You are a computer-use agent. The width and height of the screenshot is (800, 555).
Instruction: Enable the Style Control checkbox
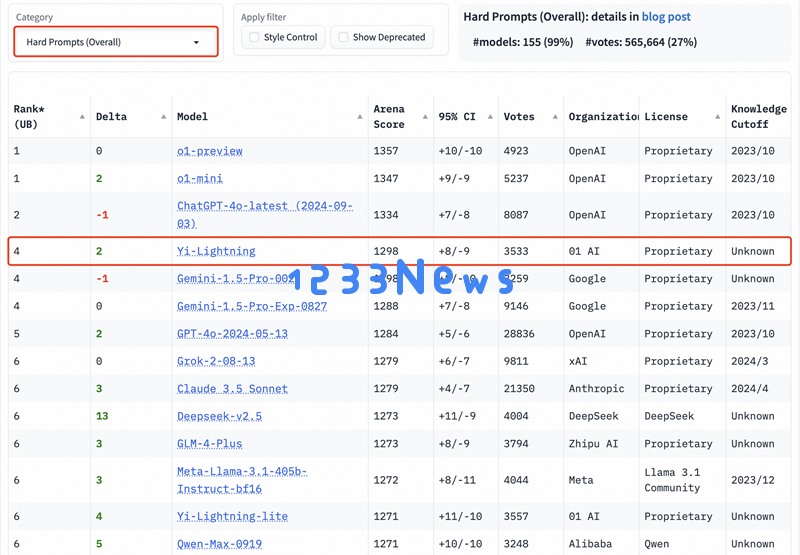coord(254,37)
